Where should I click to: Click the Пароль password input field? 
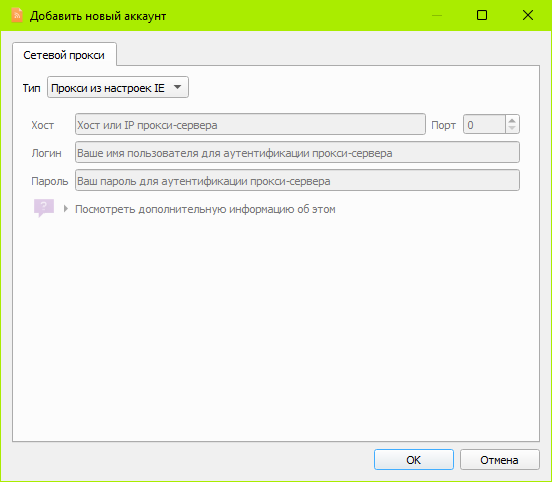click(297, 180)
